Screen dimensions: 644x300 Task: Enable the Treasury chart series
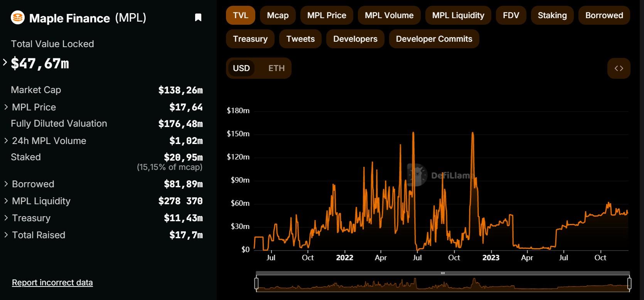click(x=250, y=39)
